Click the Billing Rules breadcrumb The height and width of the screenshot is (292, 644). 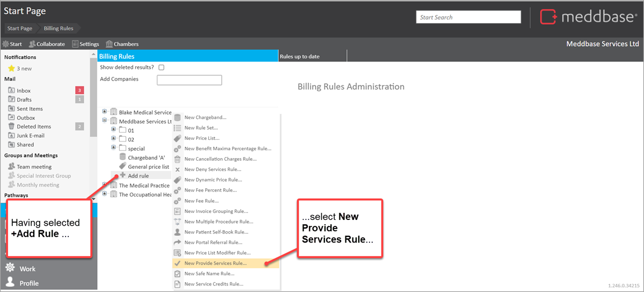pos(58,29)
